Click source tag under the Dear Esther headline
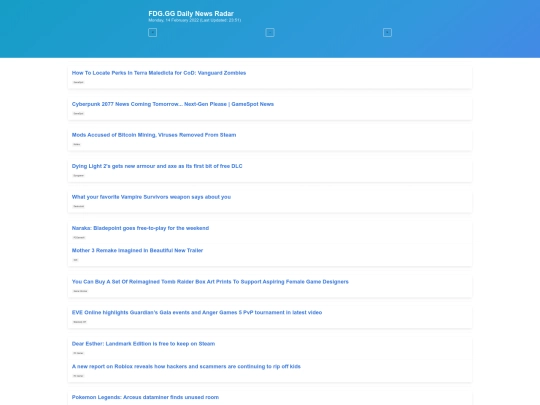Image resolution: width=540 pixels, height=405 pixels. [x=79, y=353]
